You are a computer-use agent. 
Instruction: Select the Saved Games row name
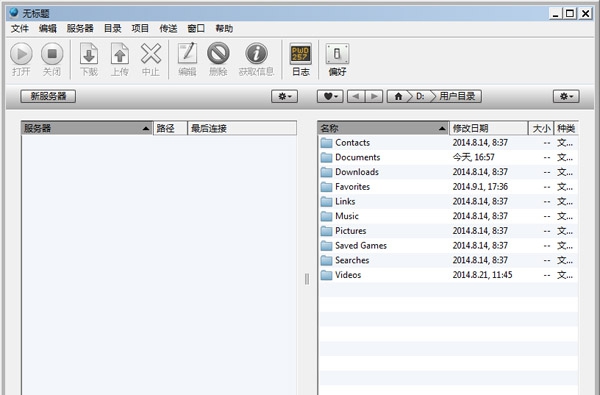click(361, 246)
